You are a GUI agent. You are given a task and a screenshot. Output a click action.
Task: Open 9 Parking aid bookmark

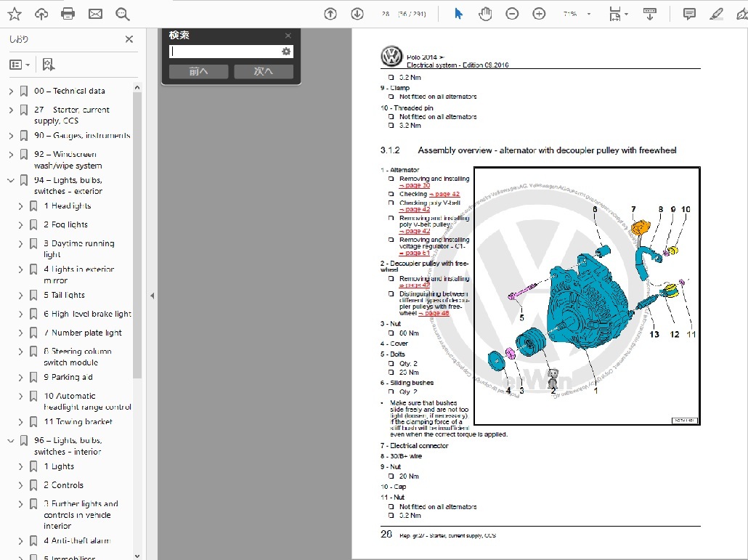tap(68, 377)
